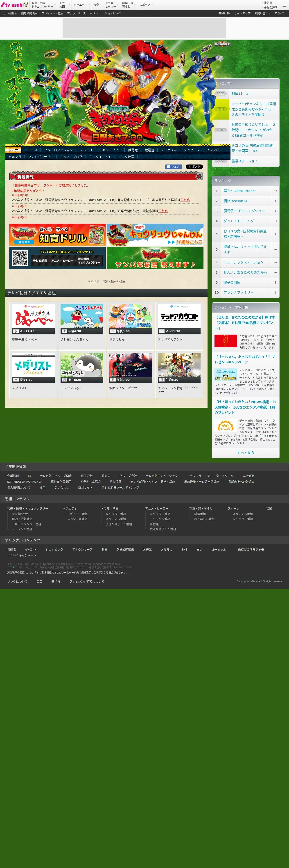Image resolution: width=289 pixels, height=868 pixels.
Task: Open the デッドアカウント program thumbnail
Action: click(x=179, y=319)
